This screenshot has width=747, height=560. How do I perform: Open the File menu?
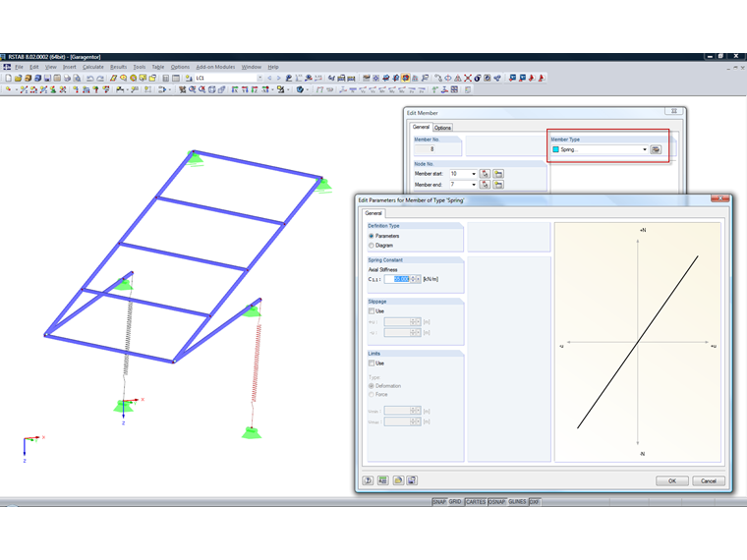click(x=19, y=67)
